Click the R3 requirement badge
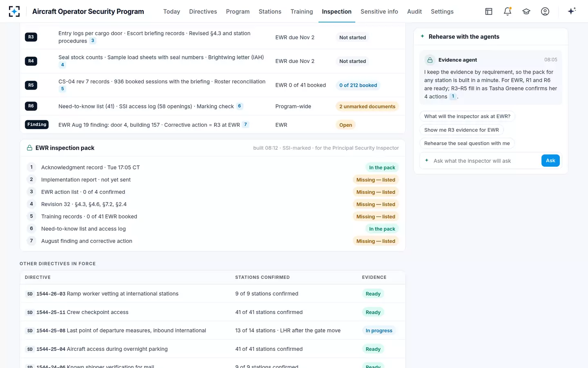 31,37
